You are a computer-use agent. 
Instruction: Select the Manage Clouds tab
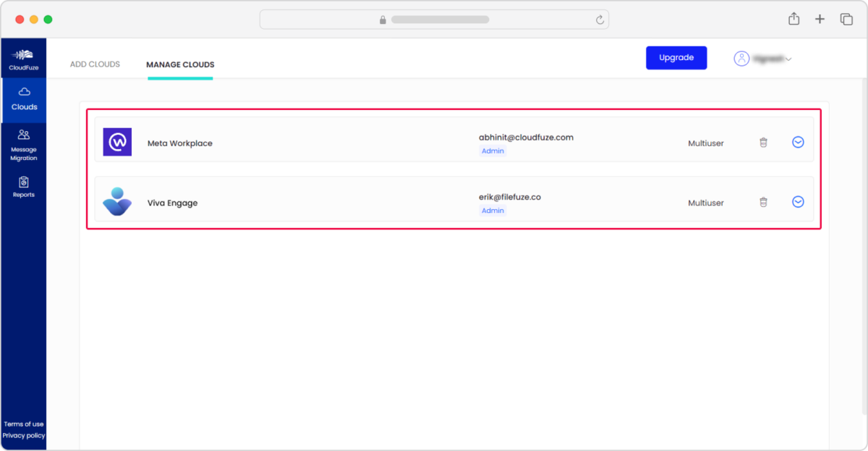point(180,64)
